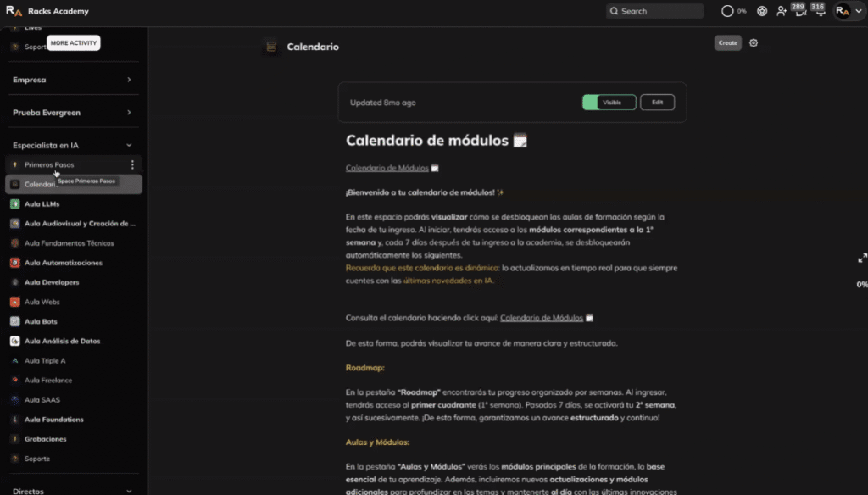Expand the Prueba Evergreen section
The image size is (868, 495).
(x=129, y=113)
